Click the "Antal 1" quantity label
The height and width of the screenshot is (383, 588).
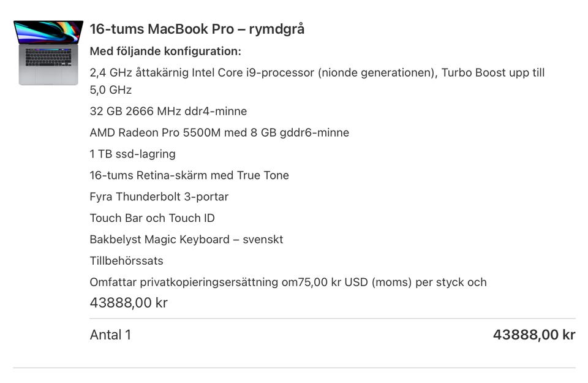point(110,335)
